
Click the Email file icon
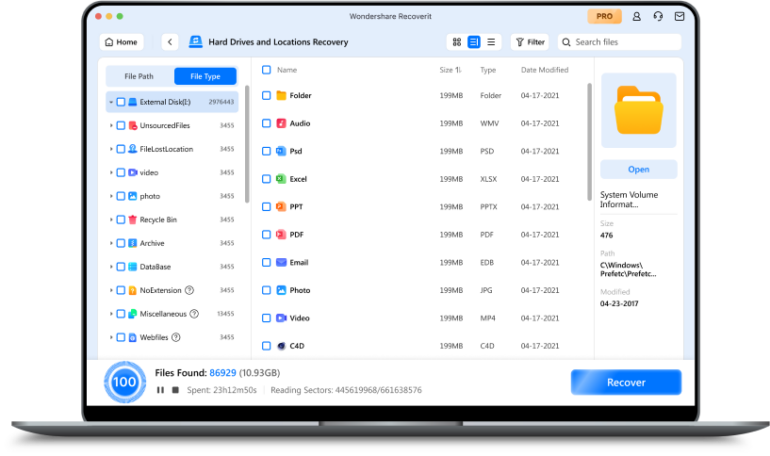click(x=281, y=262)
